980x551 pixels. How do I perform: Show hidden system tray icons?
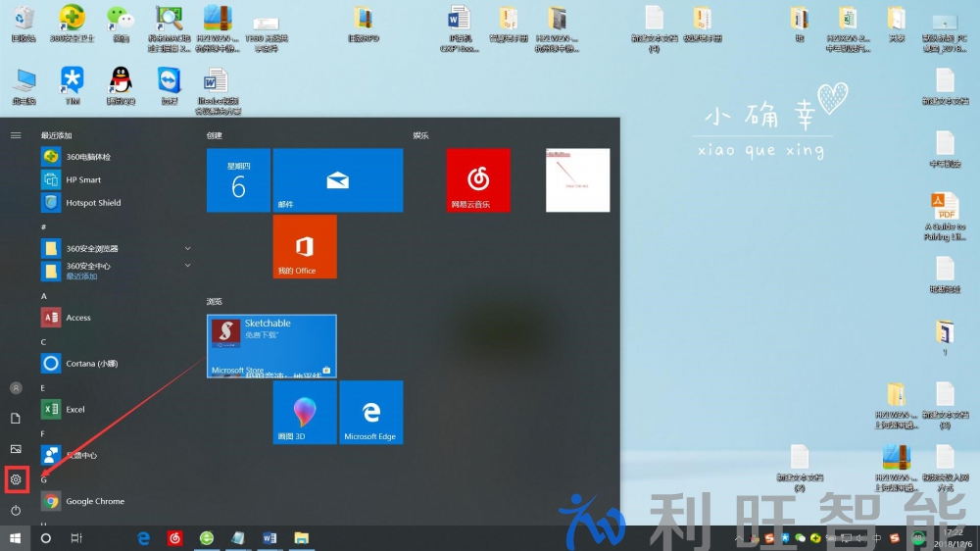739,538
